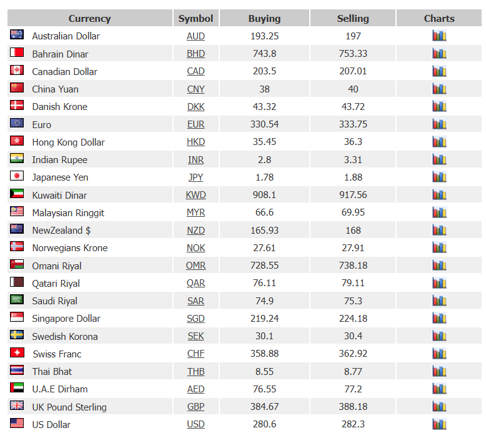Open the chart icon for Australian Dollar
The height and width of the screenshot is (448, 486).
[439, 36]
